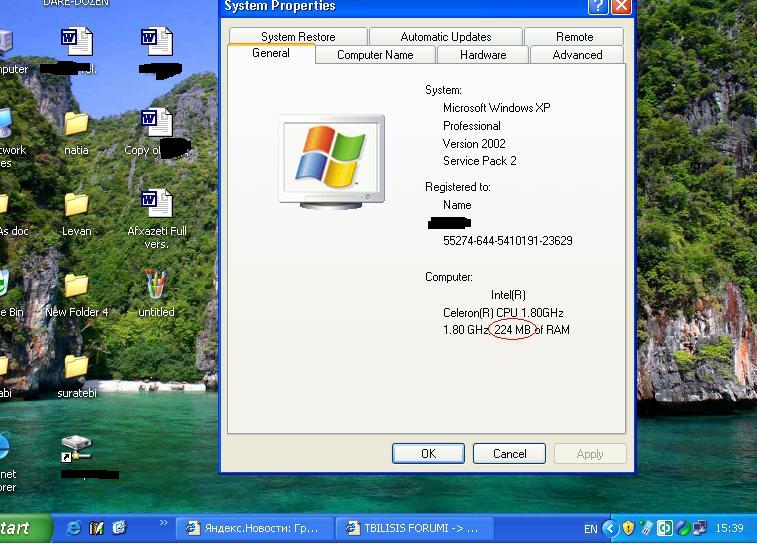This screenshot has height=544, width=757.
Task: Switch to the Hardware tab
Action: (x=483, y=55)
